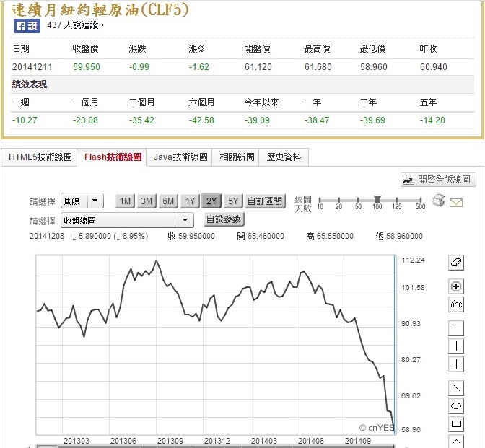485x448 pixels.
Task: Choose the vertical line drawing tool
Action: (x=456, y=346)
